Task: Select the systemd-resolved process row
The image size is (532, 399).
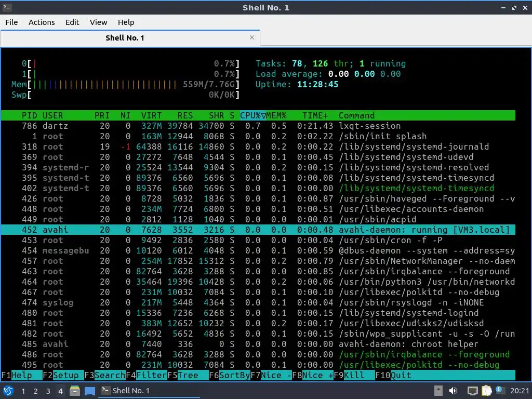Action: 258,168
